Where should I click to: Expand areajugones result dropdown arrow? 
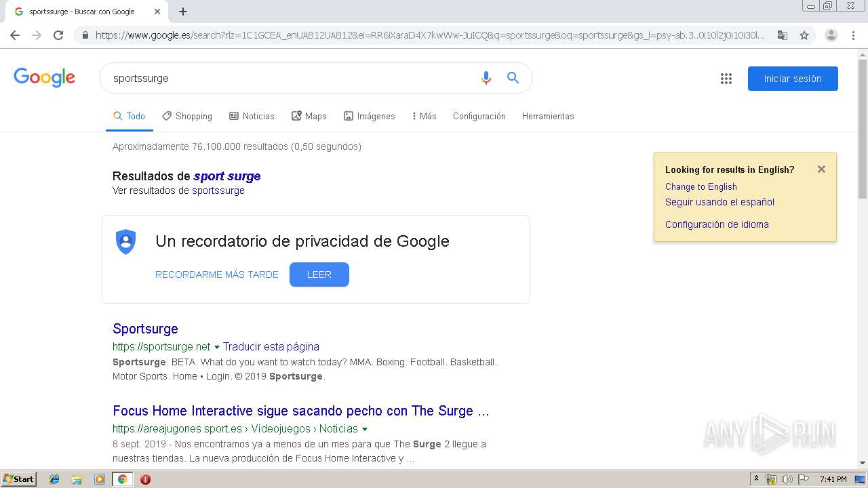pos(365,429)
